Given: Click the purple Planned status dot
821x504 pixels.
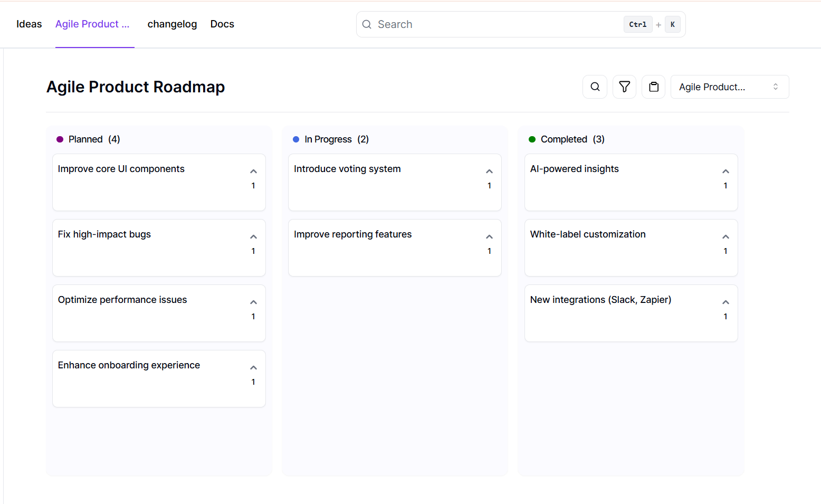Looking at the screenshot, I should click(x=60, y=139).
